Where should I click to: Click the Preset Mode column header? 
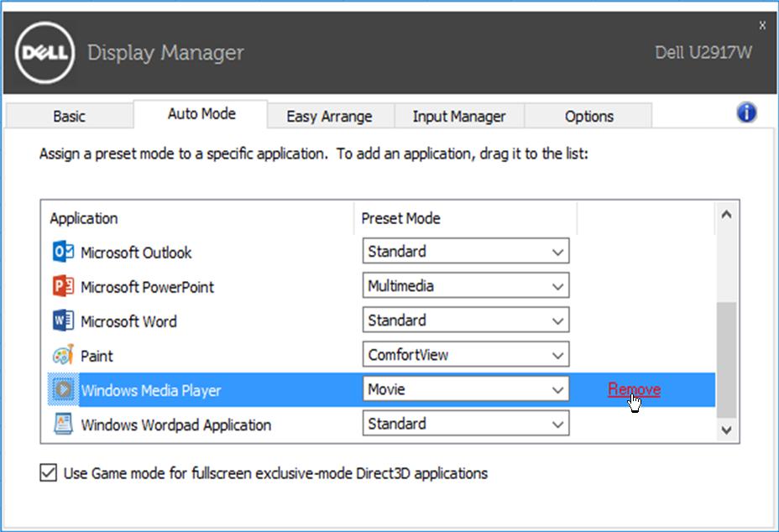coord(400,218)
